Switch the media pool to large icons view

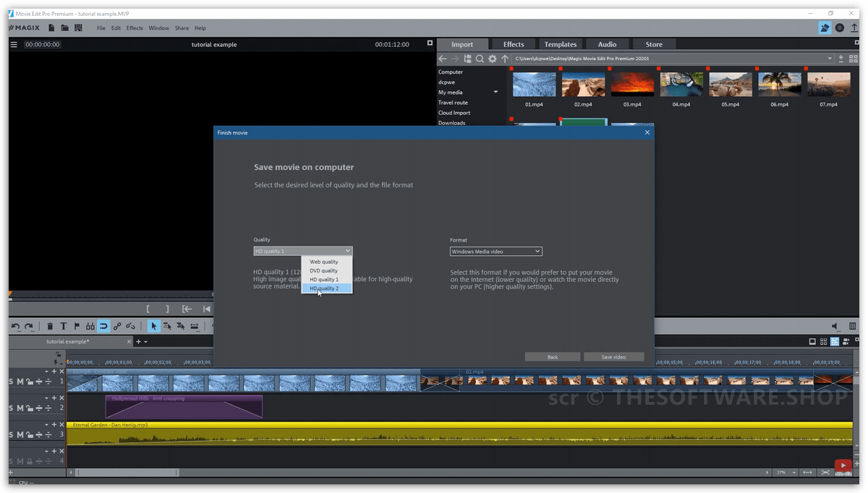click(853, 59)
